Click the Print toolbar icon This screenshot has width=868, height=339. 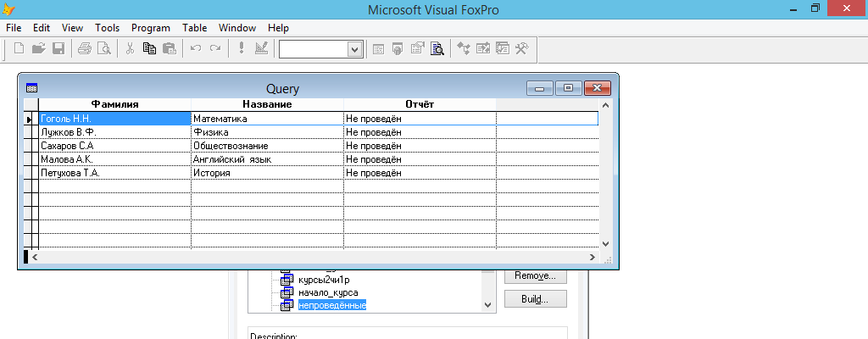click(x=84, y=49)
